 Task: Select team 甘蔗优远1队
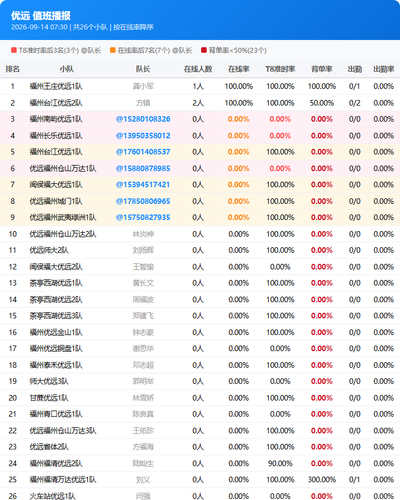[x=49, y=398]
